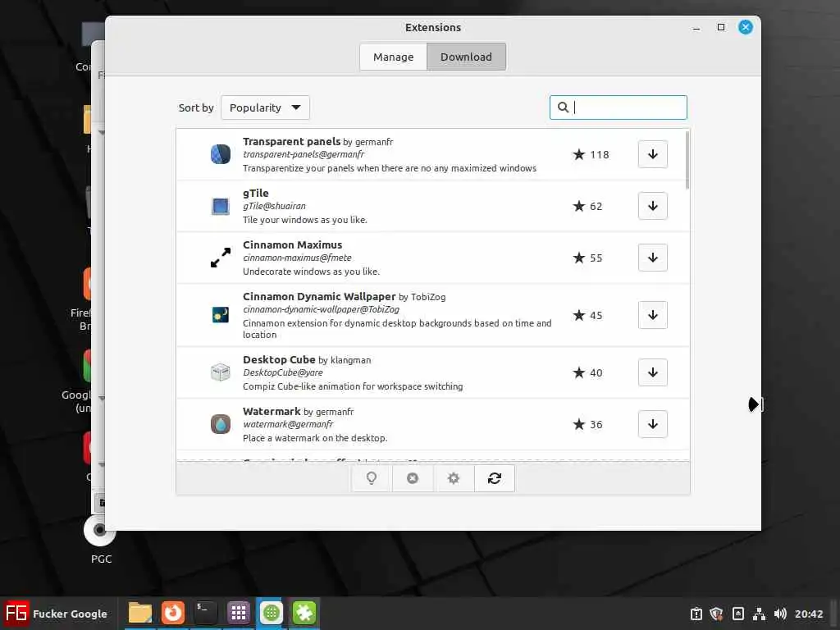840x630 pixels.
Task: Open the Sort by Popularity dropdown
Action: (265, 107)
